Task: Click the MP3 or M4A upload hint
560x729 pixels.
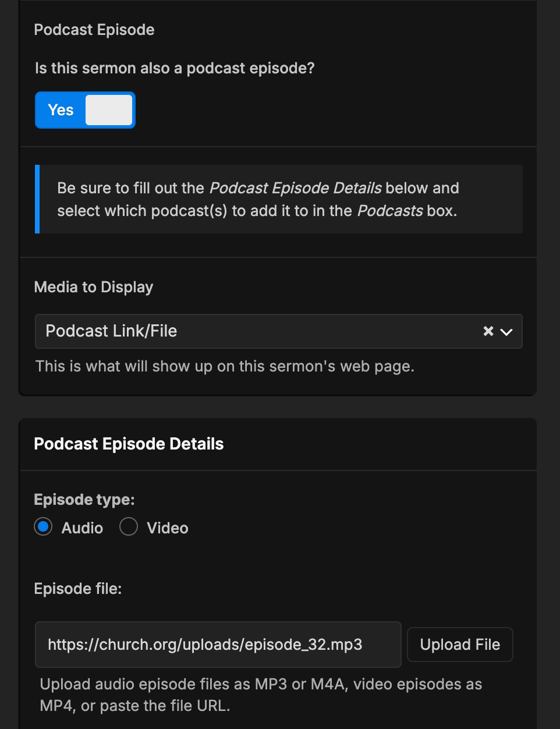Action: pos(260,695)
